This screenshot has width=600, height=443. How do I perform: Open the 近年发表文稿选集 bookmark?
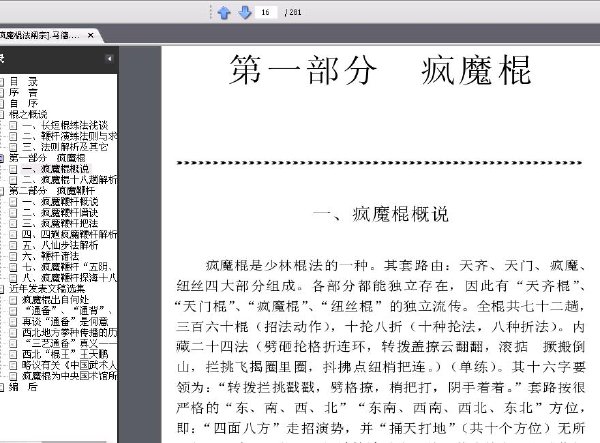47,289
